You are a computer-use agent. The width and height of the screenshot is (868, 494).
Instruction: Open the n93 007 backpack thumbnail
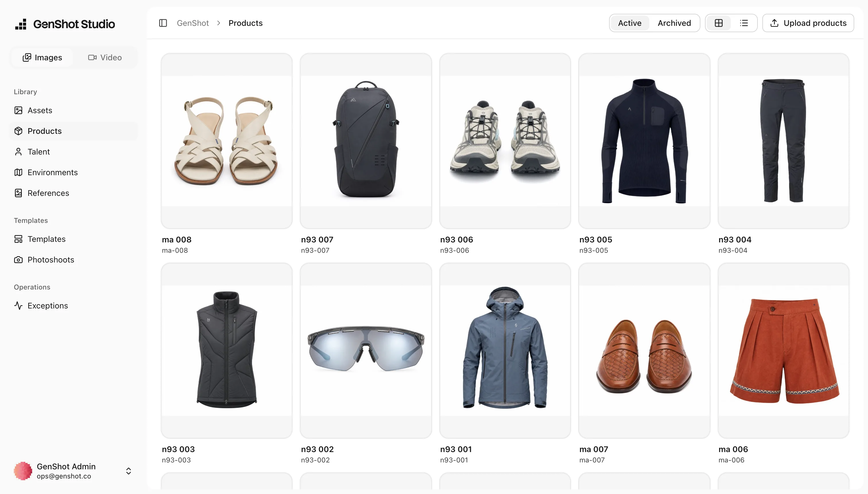pos(366,141)
